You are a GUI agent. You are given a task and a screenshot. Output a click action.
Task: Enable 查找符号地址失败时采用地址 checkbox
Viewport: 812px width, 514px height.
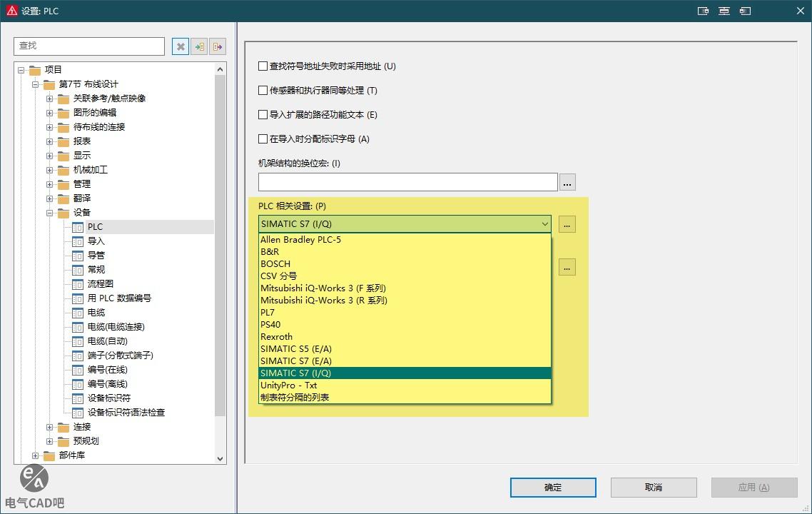[263, 66]
